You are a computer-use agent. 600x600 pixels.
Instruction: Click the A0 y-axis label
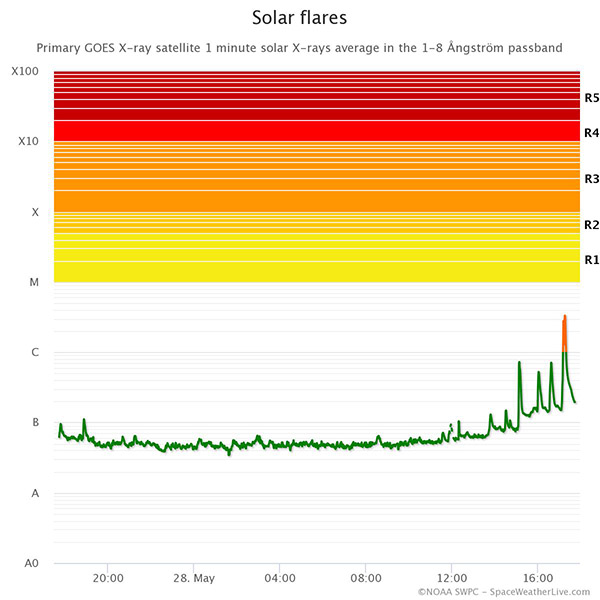(31, 564)
